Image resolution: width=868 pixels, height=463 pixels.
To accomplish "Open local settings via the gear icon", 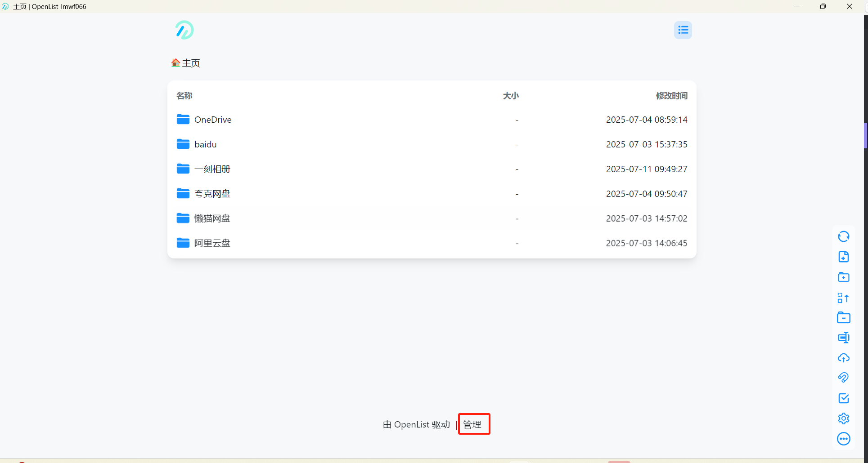I will 844,418.
